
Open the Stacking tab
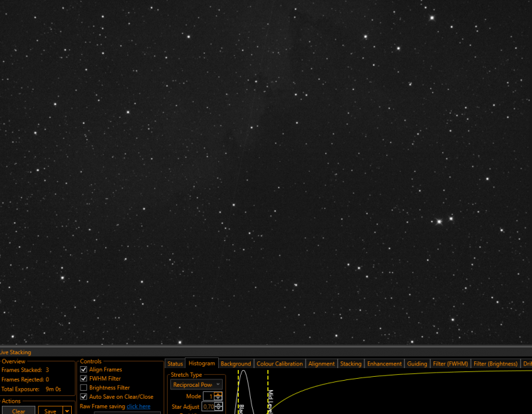coord(351,363)
